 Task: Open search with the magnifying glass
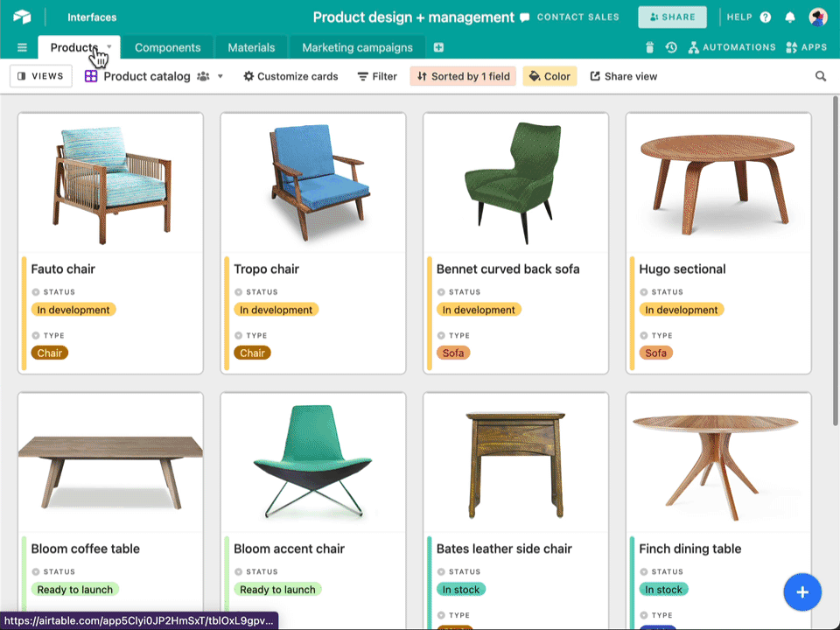point(821,76)
